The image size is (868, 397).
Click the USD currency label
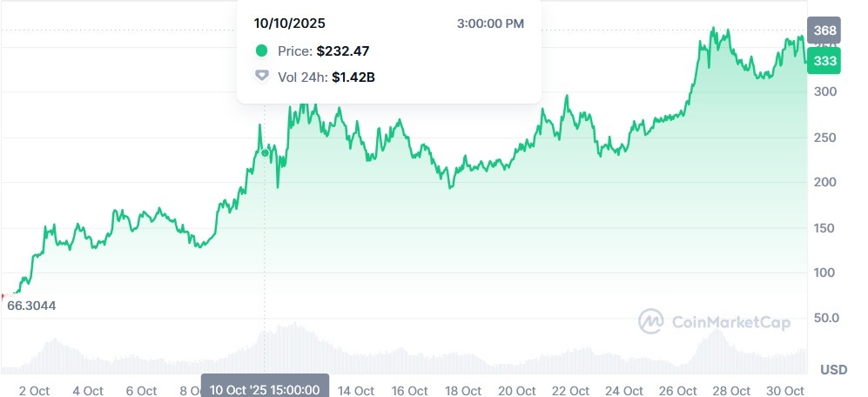833,370
